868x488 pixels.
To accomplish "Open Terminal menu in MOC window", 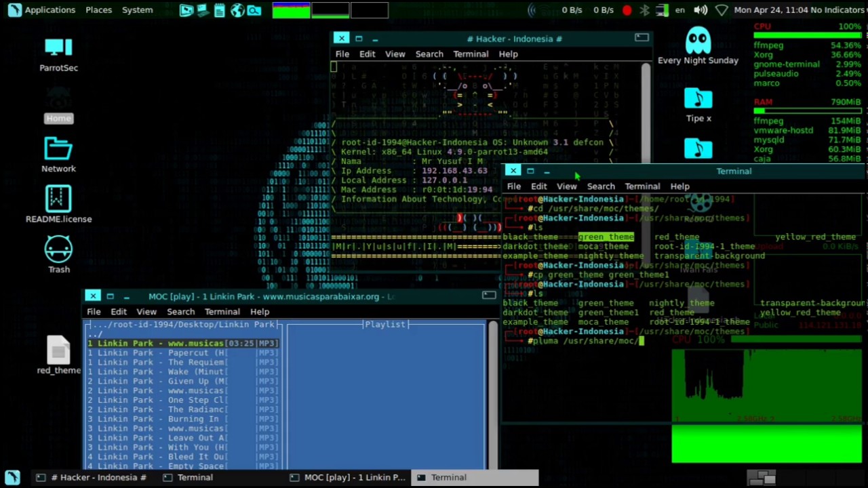I will click(222, 312).
